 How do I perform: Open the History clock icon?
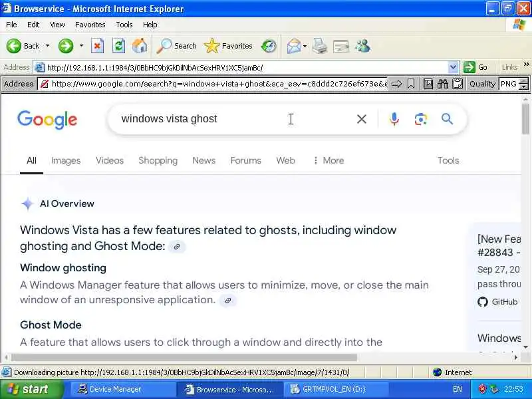pos(269,46)
